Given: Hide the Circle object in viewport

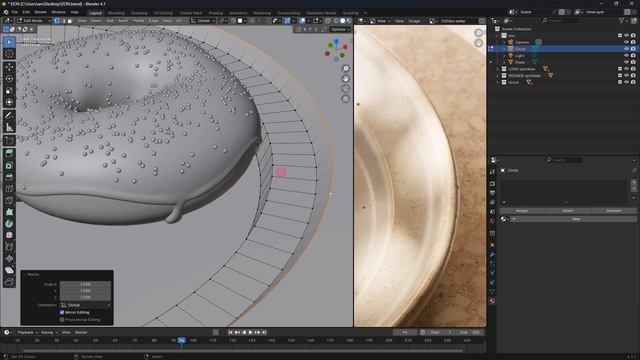Looking at the screenshot, I should coord(626,49).
